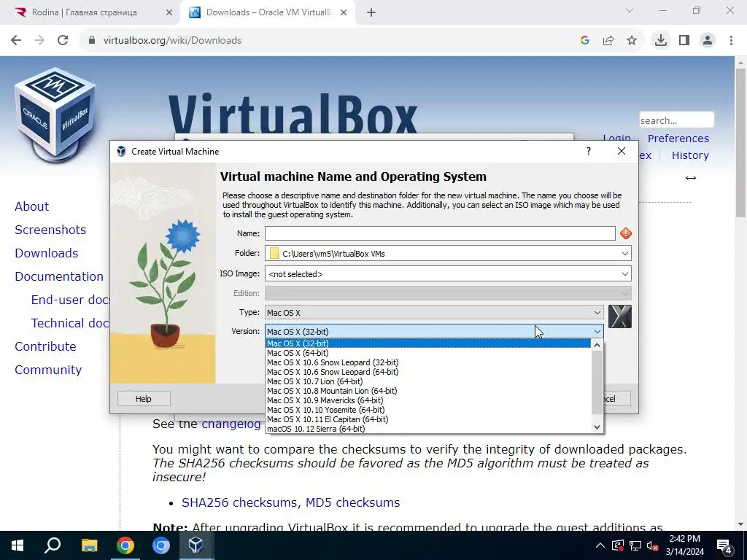
Task: Open the Downloads sidebar link
Action: coord(46,253)
